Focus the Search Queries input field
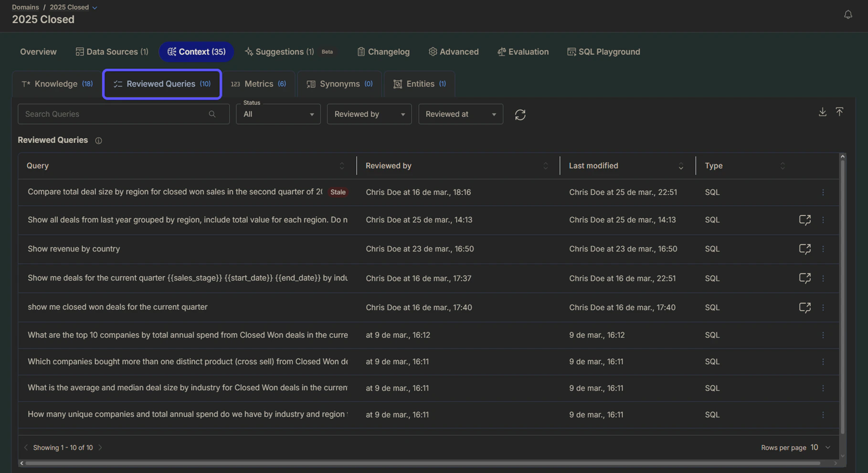The image size is (868, 473). pos(123,114)
